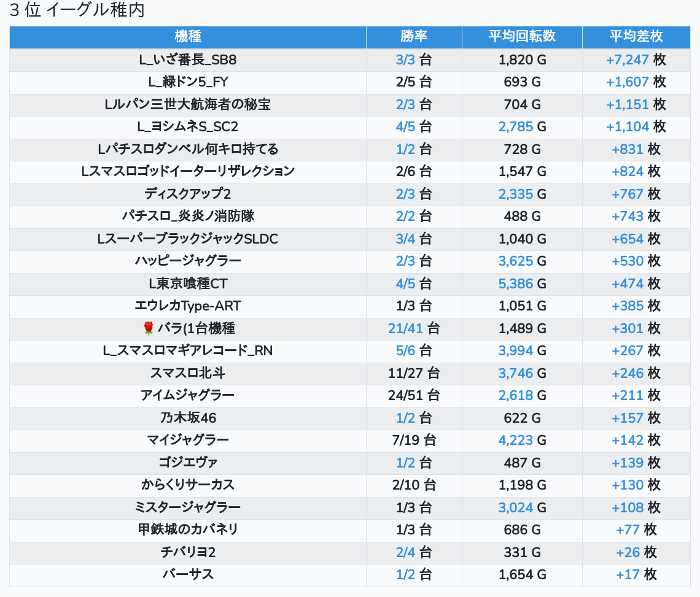
Task: Click the 3/4 台 win rate
Action: click(414, 239)
